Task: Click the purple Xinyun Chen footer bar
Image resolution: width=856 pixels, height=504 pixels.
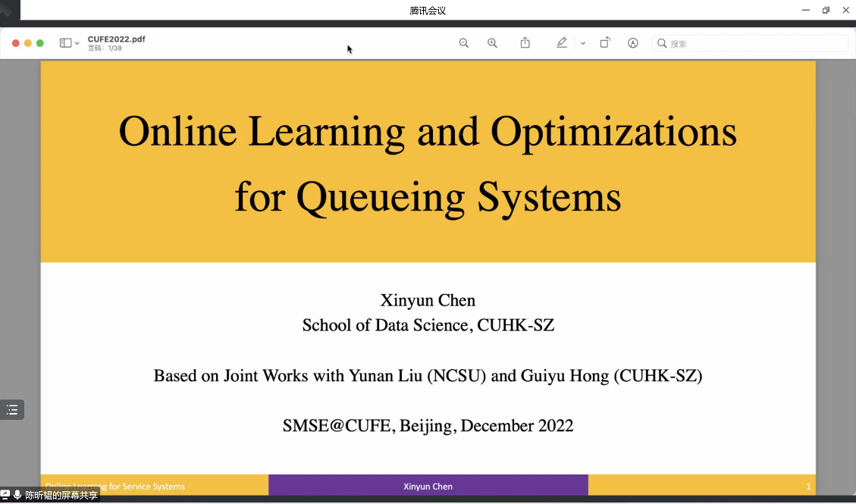Action: (428, 486)
